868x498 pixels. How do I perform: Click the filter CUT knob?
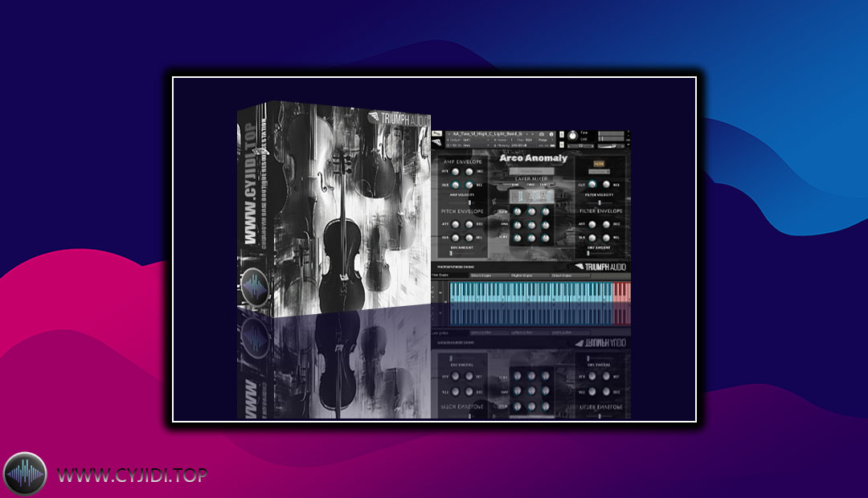[592, 184]
